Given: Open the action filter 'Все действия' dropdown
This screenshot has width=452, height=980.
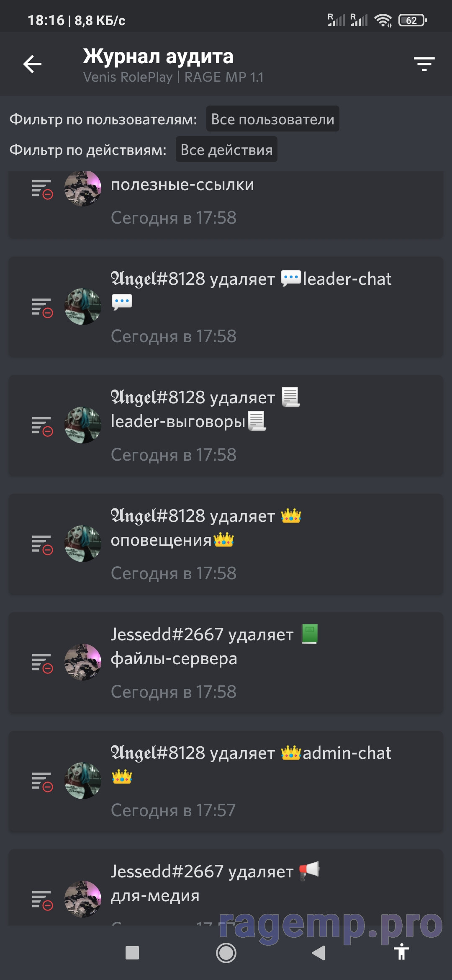Looking at the screenshot, I should click(226, 150).
